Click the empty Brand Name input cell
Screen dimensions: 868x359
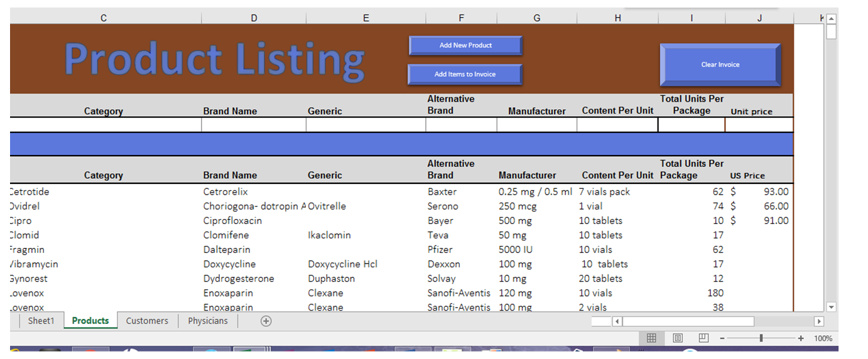click(253, 125)
